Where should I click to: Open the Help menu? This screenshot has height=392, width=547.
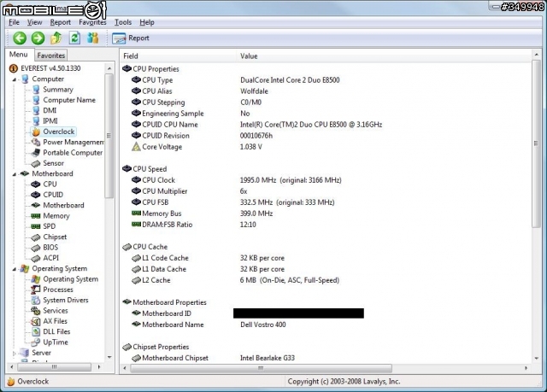(x=147, y=22)
